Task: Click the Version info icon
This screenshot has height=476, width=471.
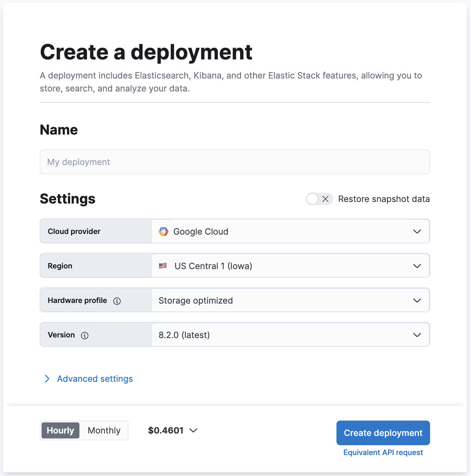Action: coord(85,336)
